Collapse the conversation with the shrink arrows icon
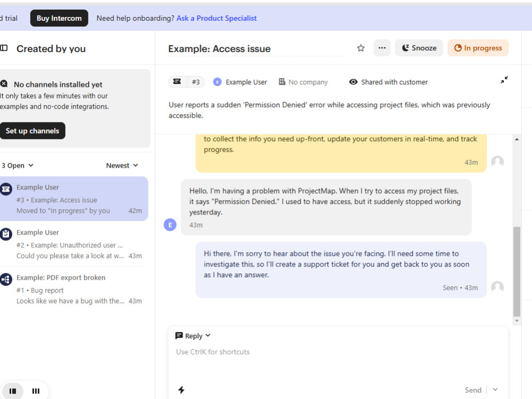The height and width of the screenshot is (399, 532). click(x=504, y=80)
